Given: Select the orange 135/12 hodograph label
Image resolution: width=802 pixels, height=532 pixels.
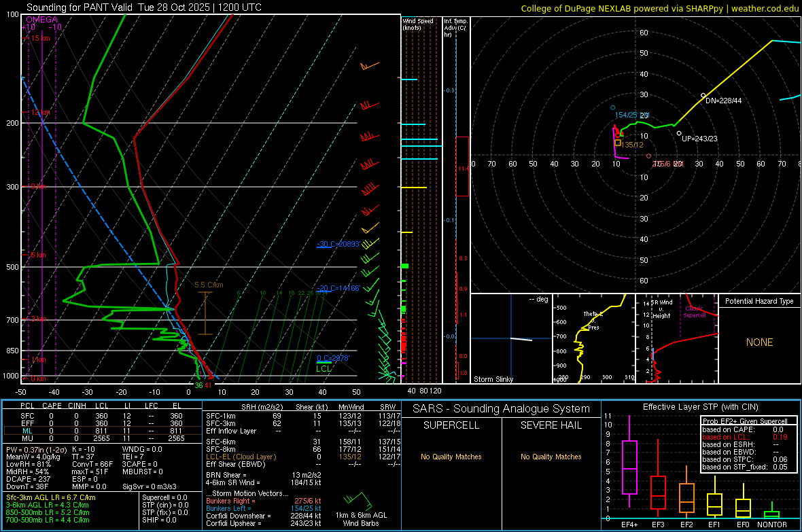Looking at the screenshot, I should pyautogui.click(x=632, y=145).
